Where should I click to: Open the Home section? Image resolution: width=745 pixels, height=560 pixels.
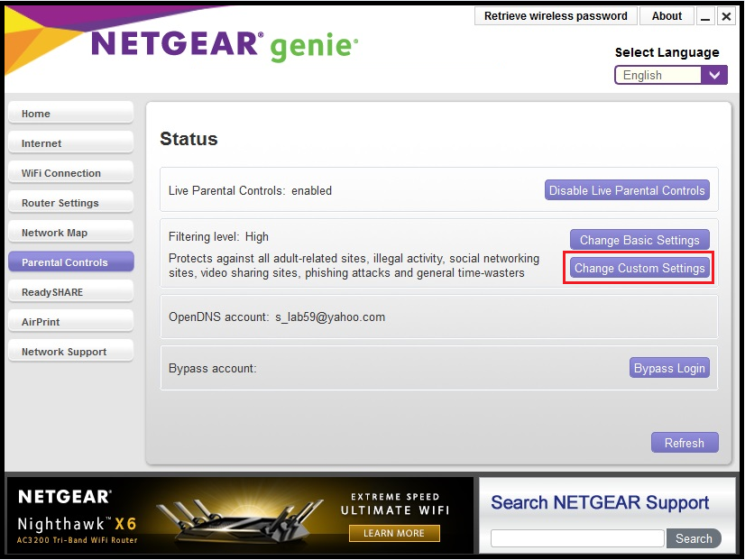70,114
